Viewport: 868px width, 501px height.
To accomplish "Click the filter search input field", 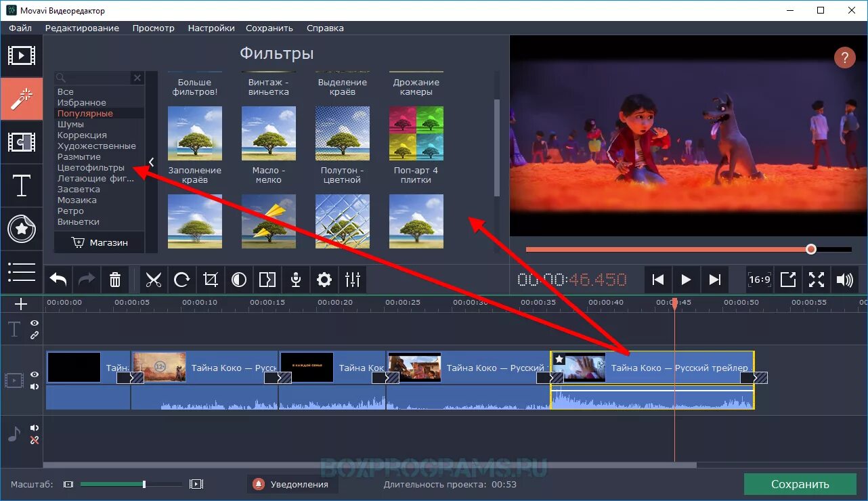I will 93,78.
